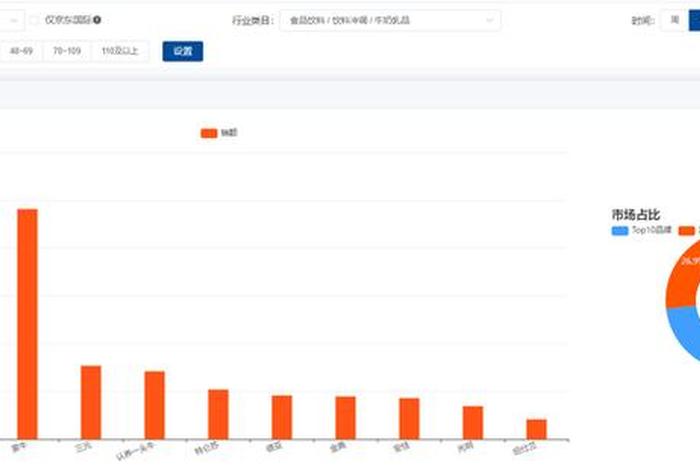Click the 德亚 bar in chart

click(282, 417)
